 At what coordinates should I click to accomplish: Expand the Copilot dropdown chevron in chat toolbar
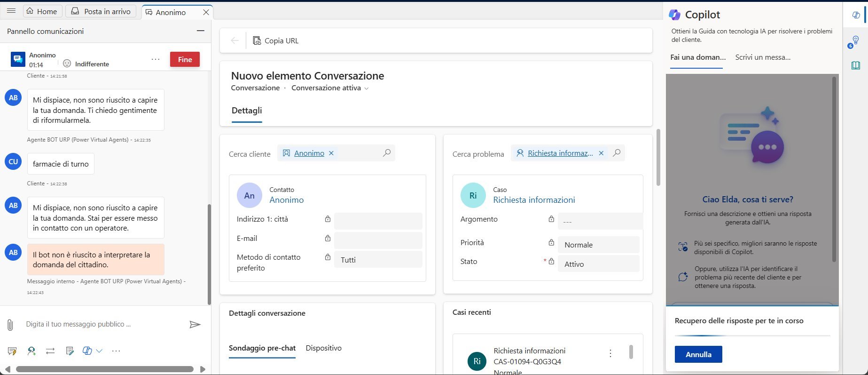[99, 351]
